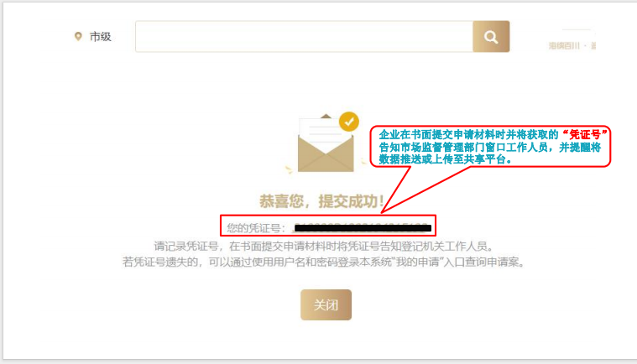Click the 关闭 button

(326, 304)
